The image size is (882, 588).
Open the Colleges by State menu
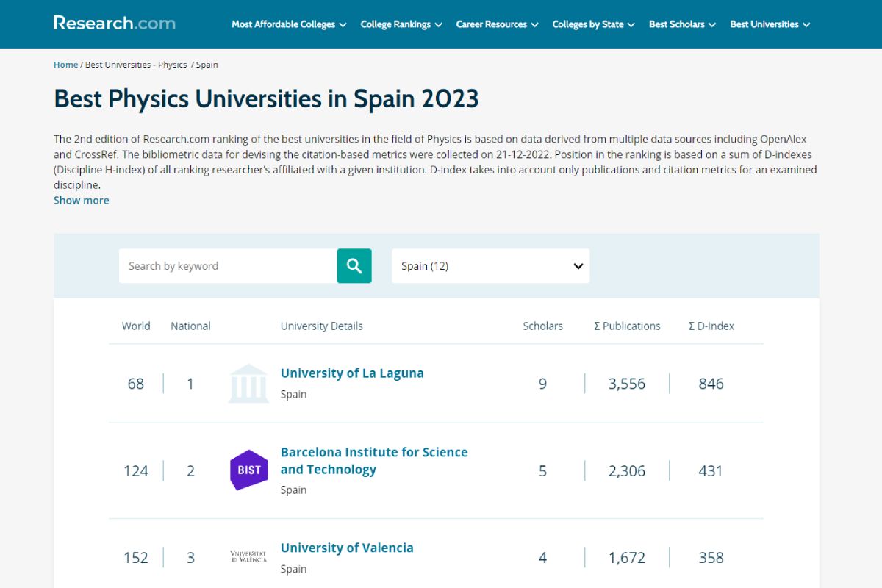pos(593,24)
